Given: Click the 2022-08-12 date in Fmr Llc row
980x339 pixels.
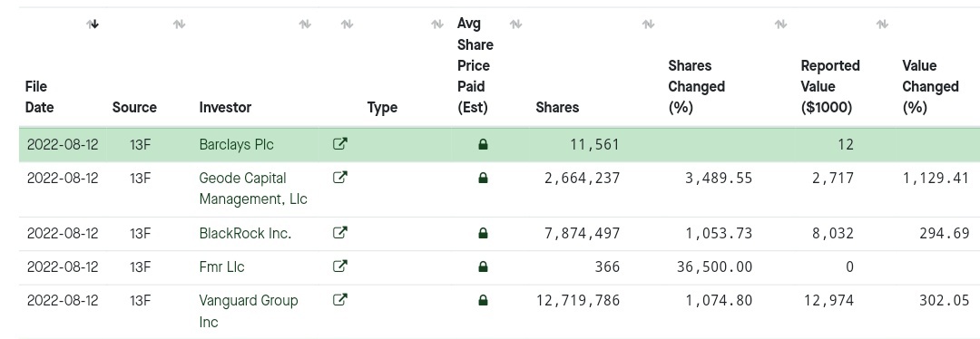Looking at the screenshot, I should click(63, 267).
